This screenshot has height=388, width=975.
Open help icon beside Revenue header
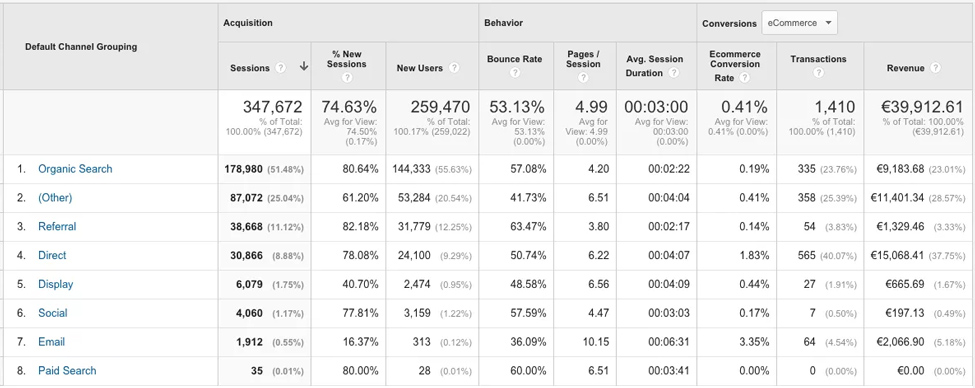coord(935,68)
